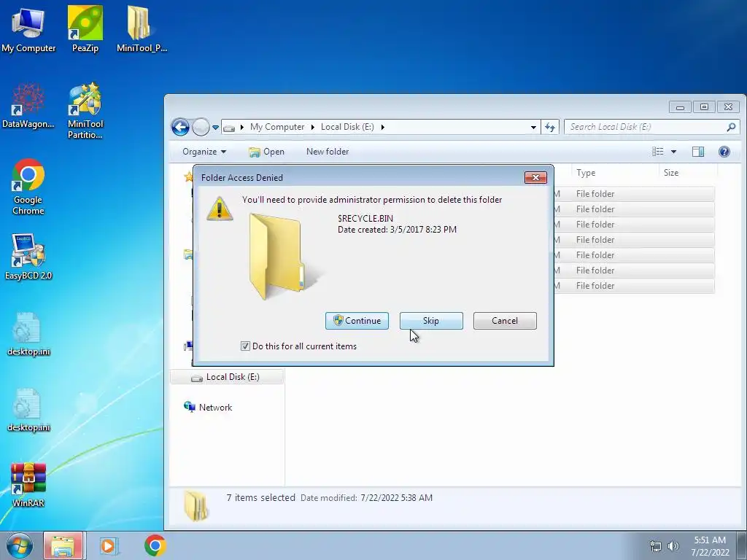Open Explorer help button
Image resolution: width=747 pixels, height=560 pixels.
(x=724, y=152)
